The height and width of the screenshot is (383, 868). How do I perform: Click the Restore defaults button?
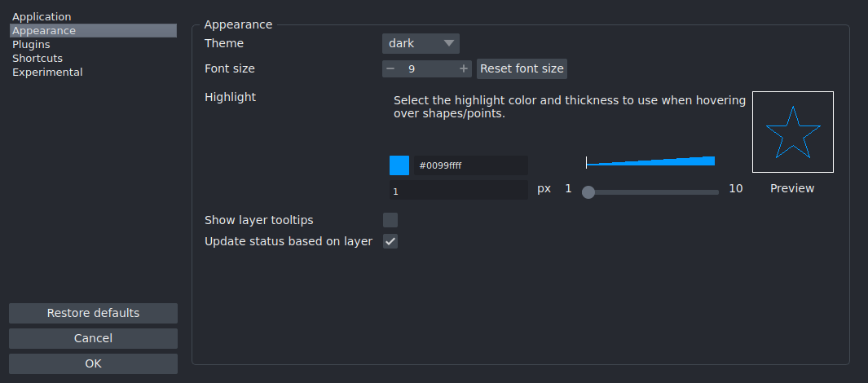point(93,314)
